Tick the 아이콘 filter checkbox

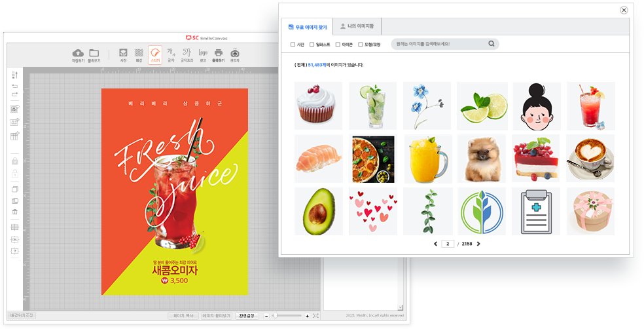click(338, 45)
